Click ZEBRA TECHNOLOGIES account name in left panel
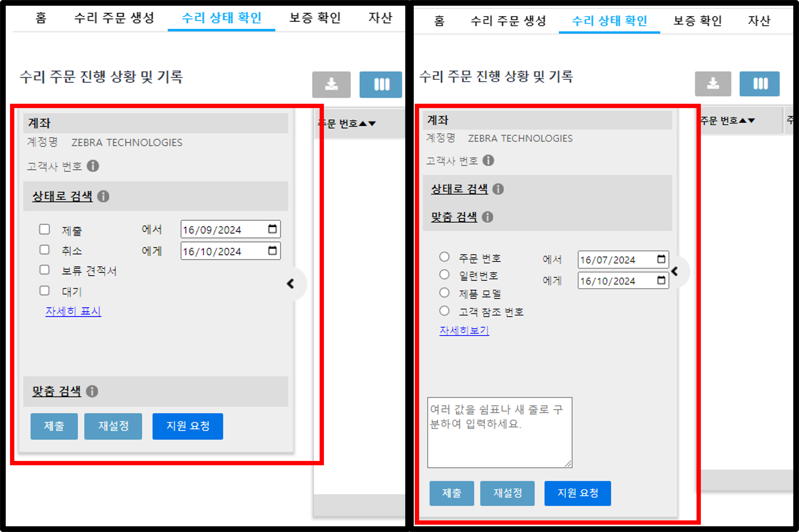 pyautogui.click(x=127, y=142)
